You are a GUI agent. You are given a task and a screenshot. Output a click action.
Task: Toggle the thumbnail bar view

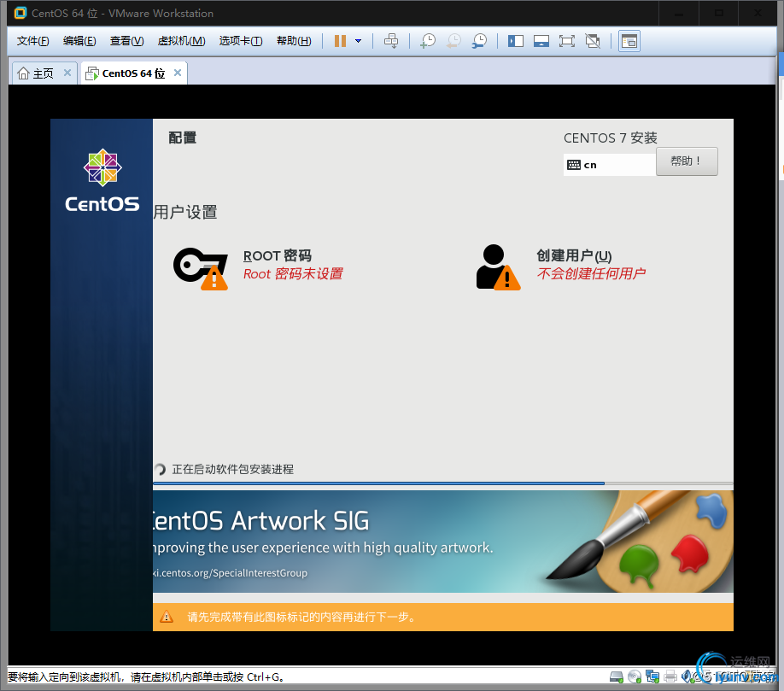(x=541, y=41)
